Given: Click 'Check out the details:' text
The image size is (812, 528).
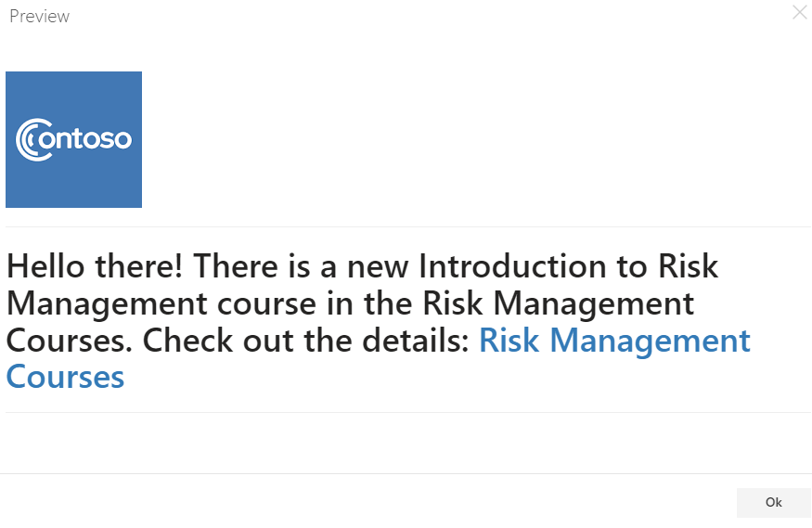Looking at the screenshot, I should pyautogui.click(x=306, y=341).
